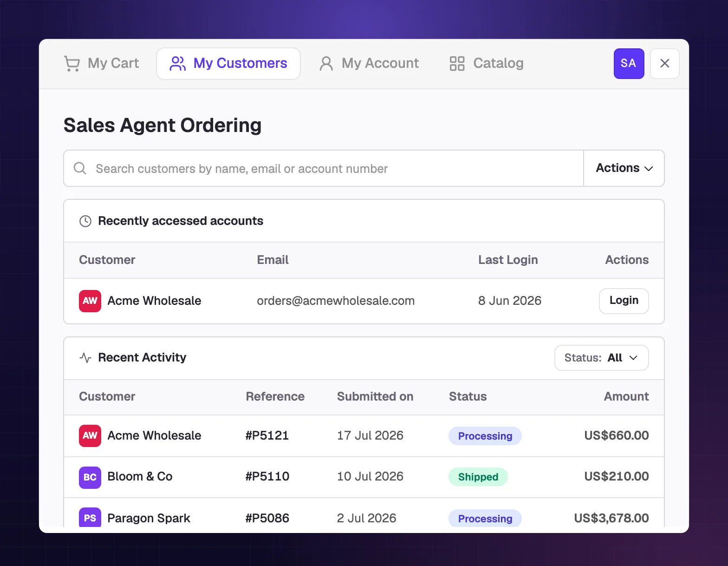Click the SA user avatar
This screenshot has height=566, width=728.
click(629, 63)
